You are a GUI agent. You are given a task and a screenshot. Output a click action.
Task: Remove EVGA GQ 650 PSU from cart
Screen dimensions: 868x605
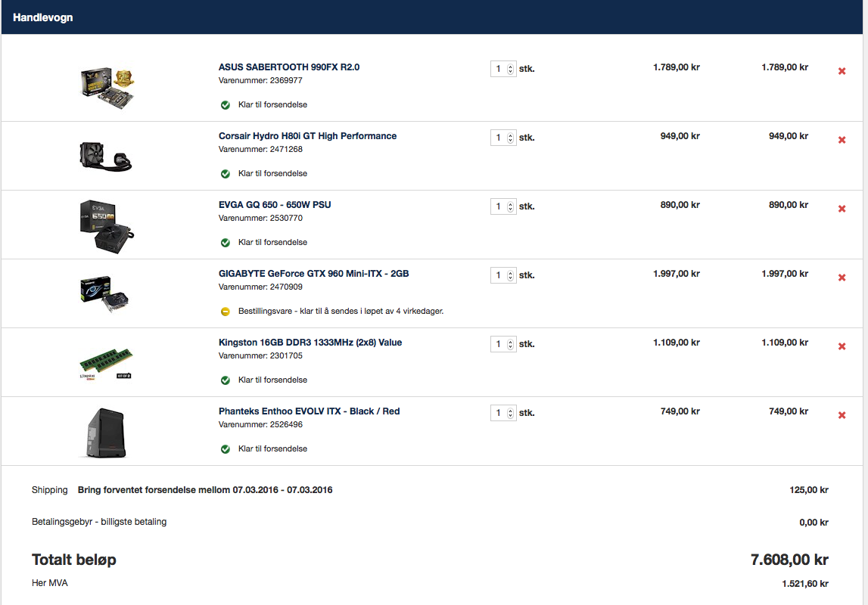tap(842, 209)
